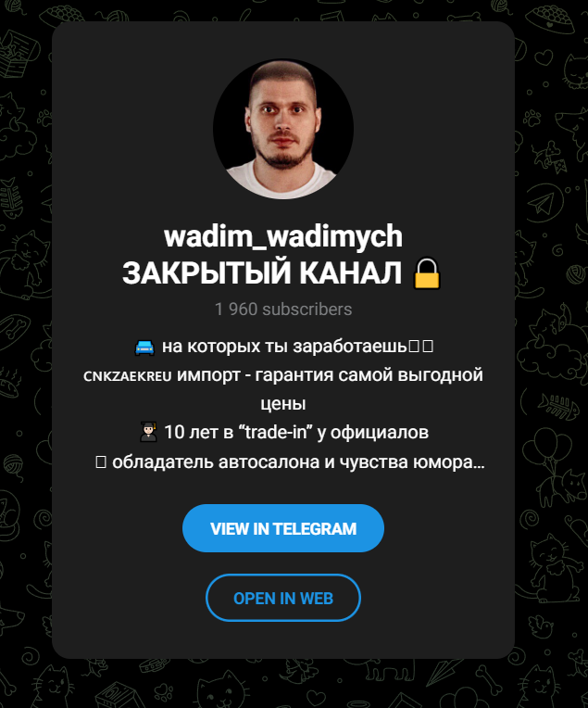The image size is (588, 708).
Task: Click the yellow lock emoji
Action: pyautogui.click(x=427, y=273)
